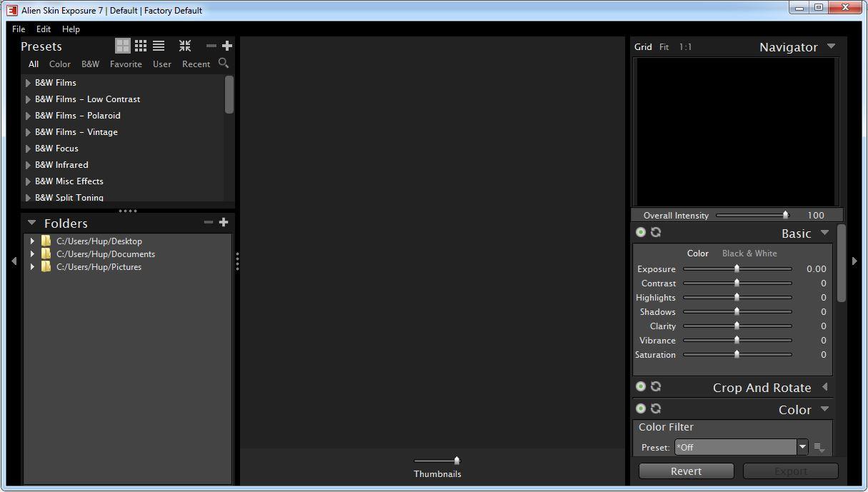Switch Basic panel to Color mode

click(x=698, y=253)
